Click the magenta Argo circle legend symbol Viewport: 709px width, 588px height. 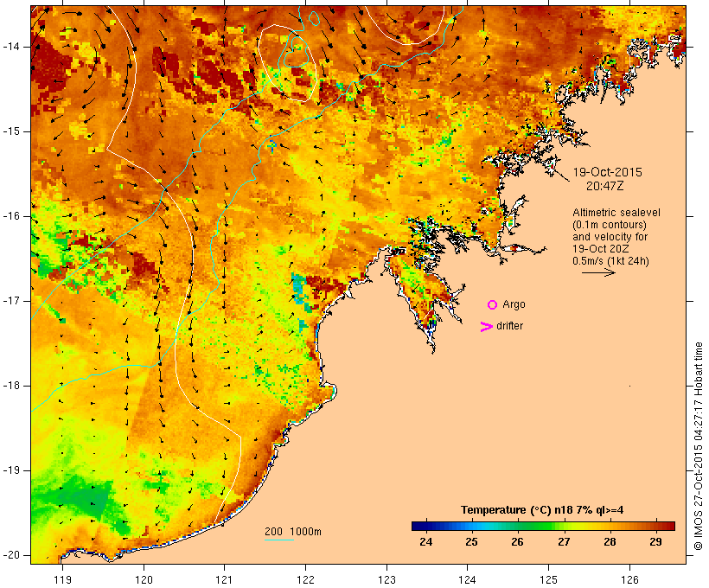coord(492,305)
